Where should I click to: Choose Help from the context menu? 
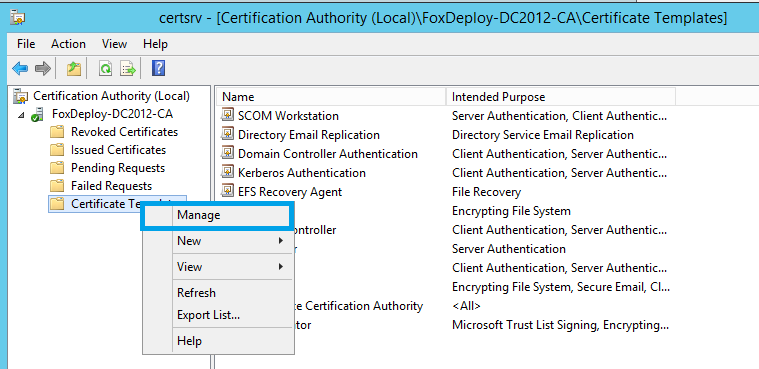pyautogui.click(x=218, y=341)
